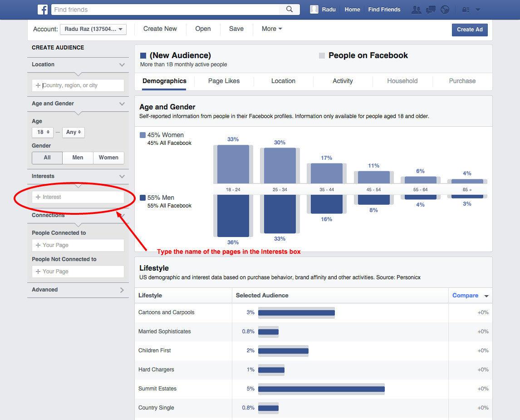
Task: Open Radu's profile link
Action: click(x=329, y=10)
